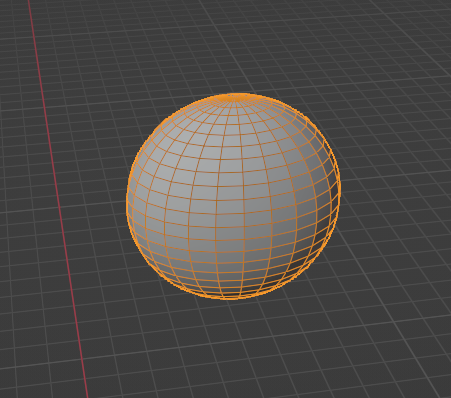
Task: Click the grid between red axis and sphere
Action: click(x=97, y=200)
